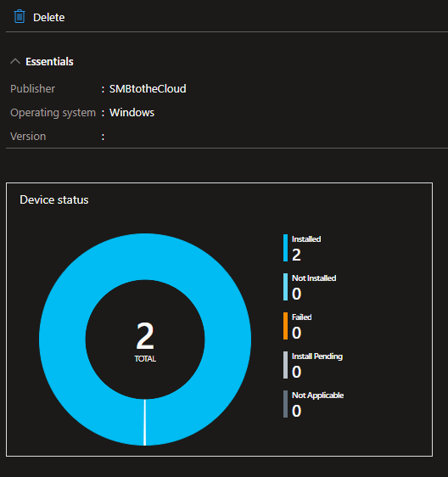Select the Installed legend entry
448x477 pixels.
(302, 248)
